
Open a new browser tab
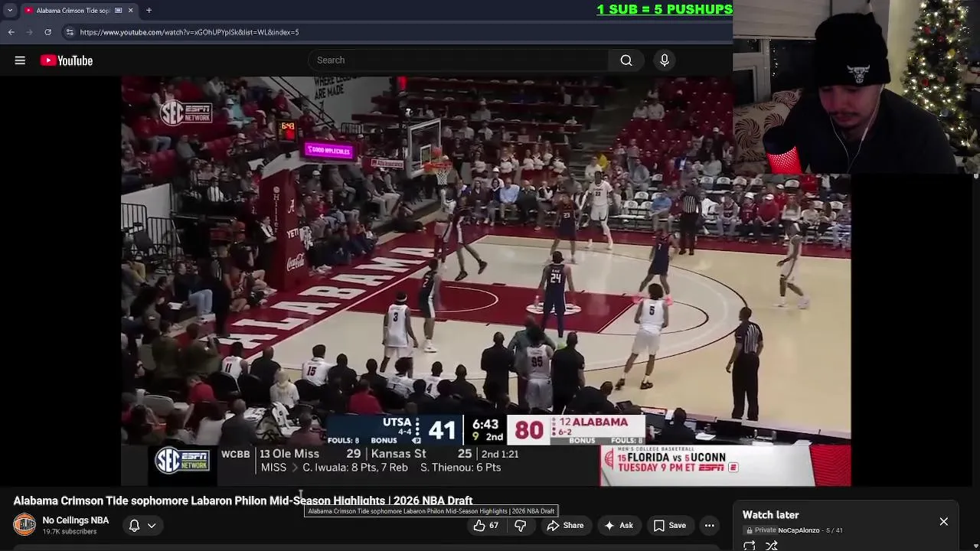coord(149,10)
